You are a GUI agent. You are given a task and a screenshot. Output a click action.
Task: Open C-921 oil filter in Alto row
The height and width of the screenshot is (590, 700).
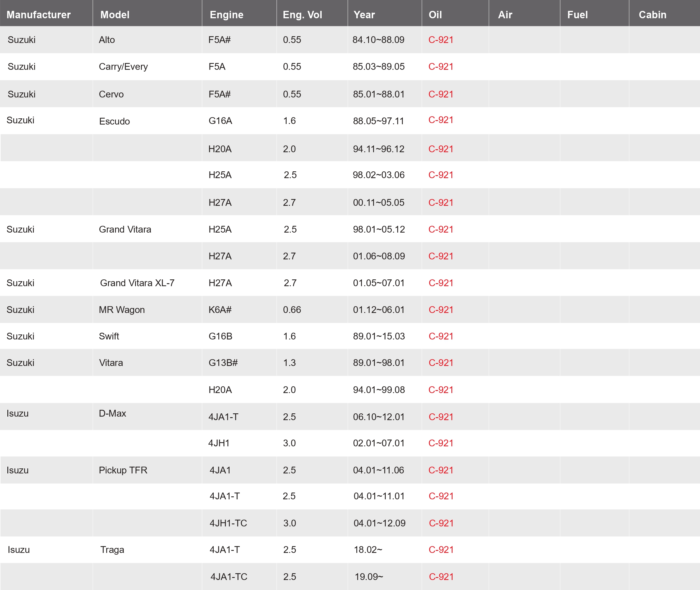click(441, 40)
